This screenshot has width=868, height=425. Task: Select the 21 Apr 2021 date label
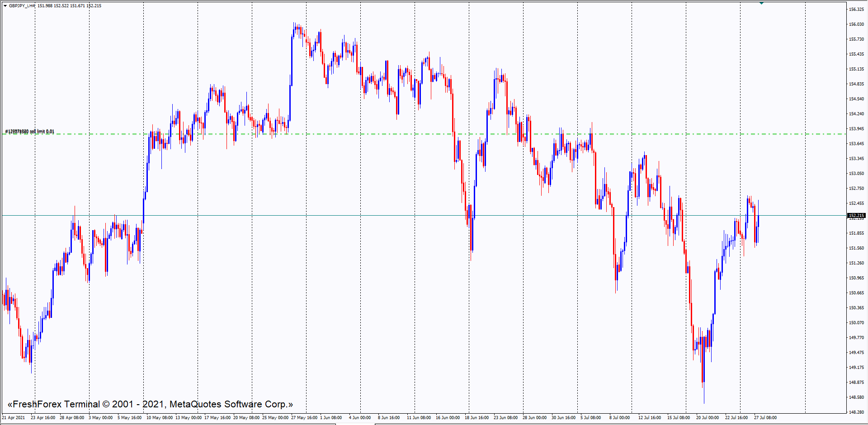pos(14,418)
